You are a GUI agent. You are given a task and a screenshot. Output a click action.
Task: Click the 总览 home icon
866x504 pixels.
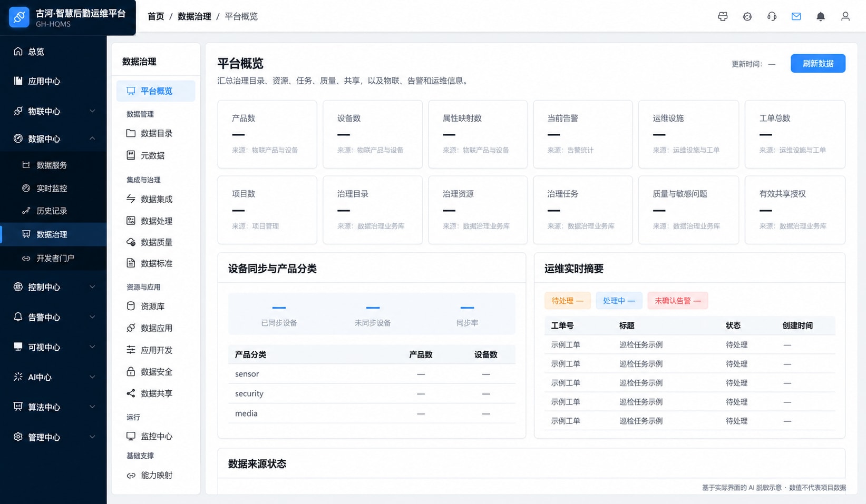pos(18,51)
